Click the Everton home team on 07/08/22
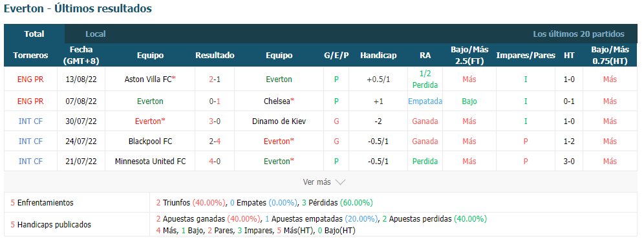Viewport: 644px width, 241px height. tap(150, 101)
